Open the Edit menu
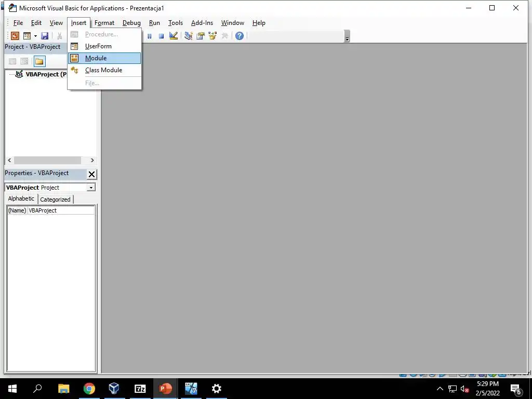The height and width of the screenshot is (399, 532). 36,23
